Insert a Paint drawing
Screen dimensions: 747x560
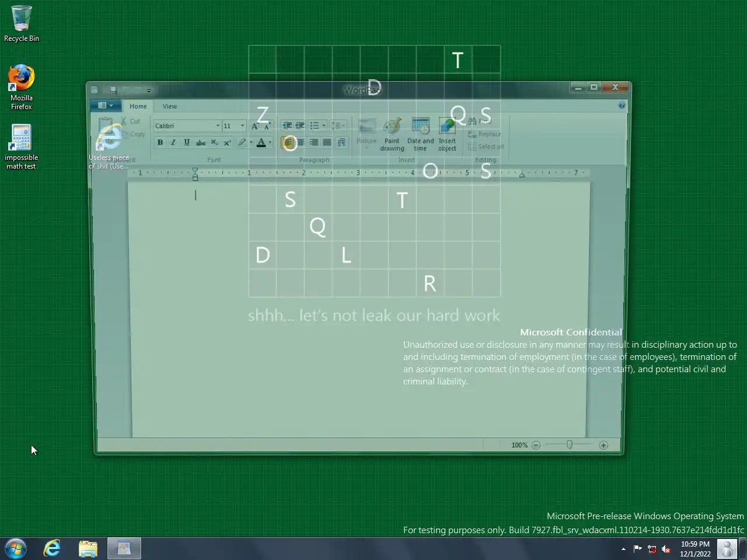point(392,135)
